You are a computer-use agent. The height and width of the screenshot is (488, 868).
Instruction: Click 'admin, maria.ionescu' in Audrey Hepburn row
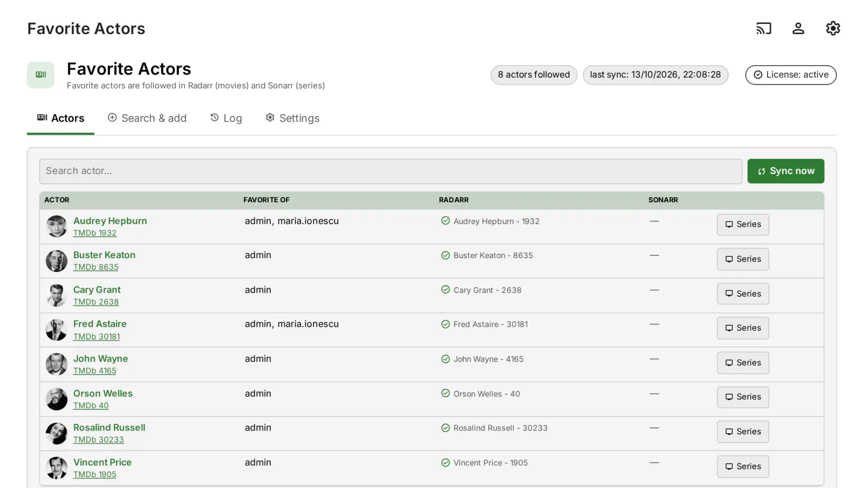[292, 221]
